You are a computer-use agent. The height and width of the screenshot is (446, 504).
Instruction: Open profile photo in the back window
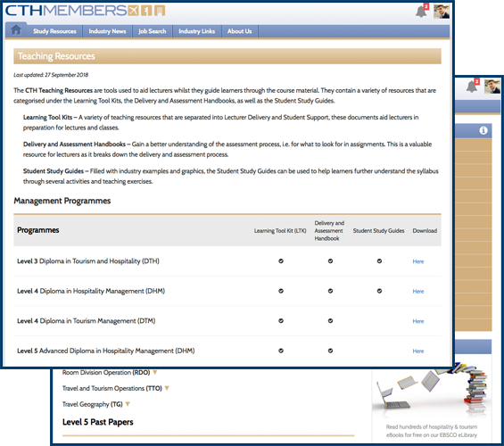492,87
